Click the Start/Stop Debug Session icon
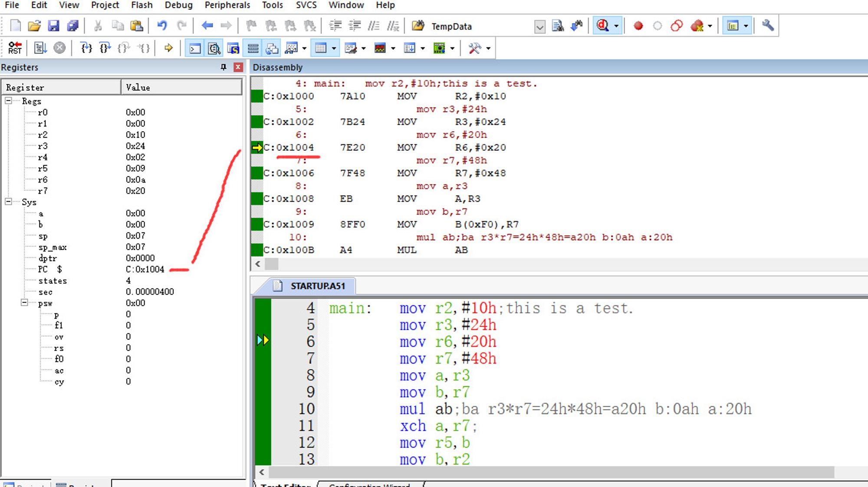This screenshot has height=487, width=868. (x=603, y=26)
